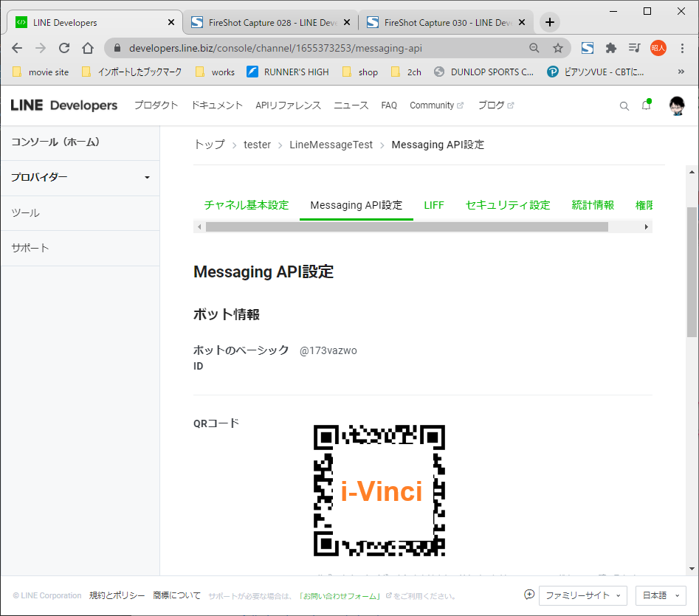Open the 統計情報 tab

pos(593,205)
